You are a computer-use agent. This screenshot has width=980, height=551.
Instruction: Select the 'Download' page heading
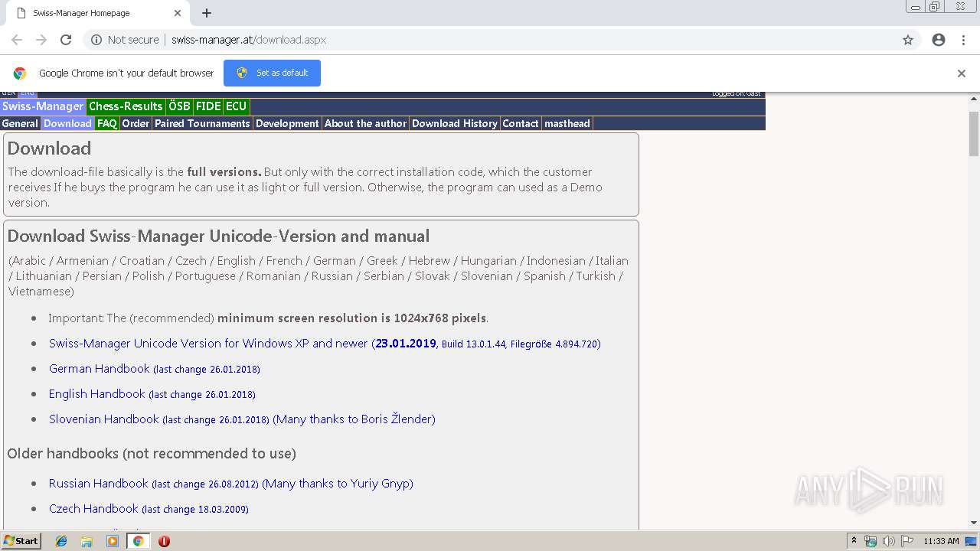tap(49, 148)
